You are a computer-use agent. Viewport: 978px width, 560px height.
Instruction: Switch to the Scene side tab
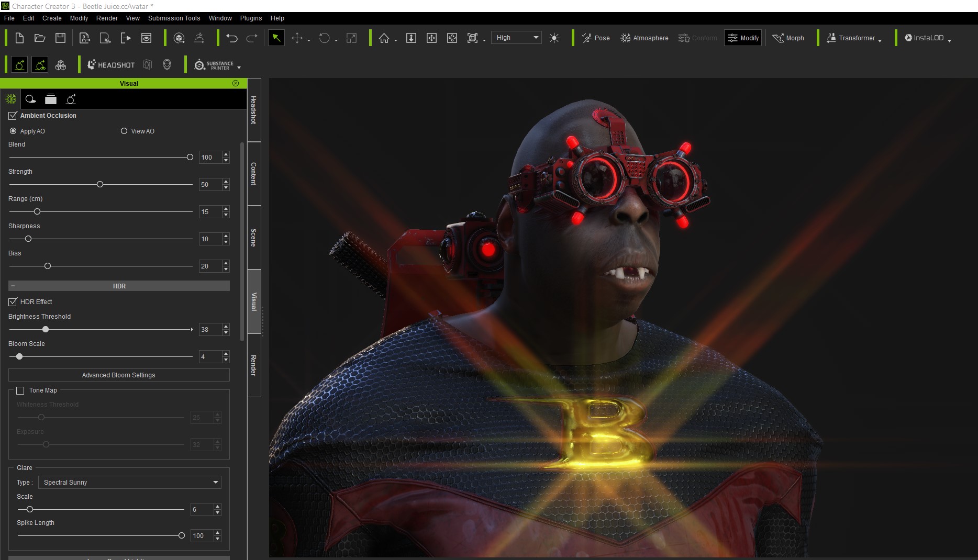[254, 238]
